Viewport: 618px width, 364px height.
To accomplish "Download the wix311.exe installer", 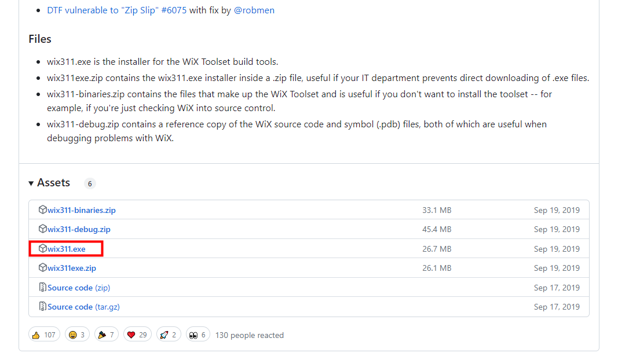I will pyautogui.click(x=66, y=249).
